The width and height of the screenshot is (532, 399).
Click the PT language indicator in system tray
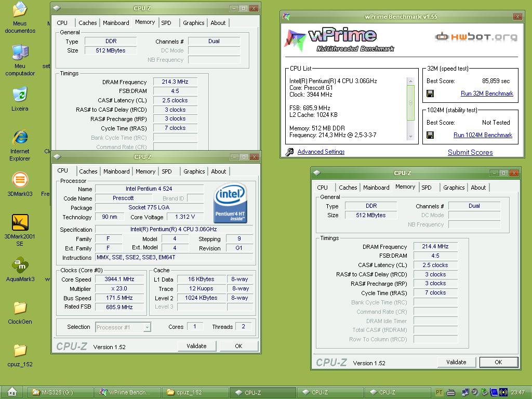439,392
